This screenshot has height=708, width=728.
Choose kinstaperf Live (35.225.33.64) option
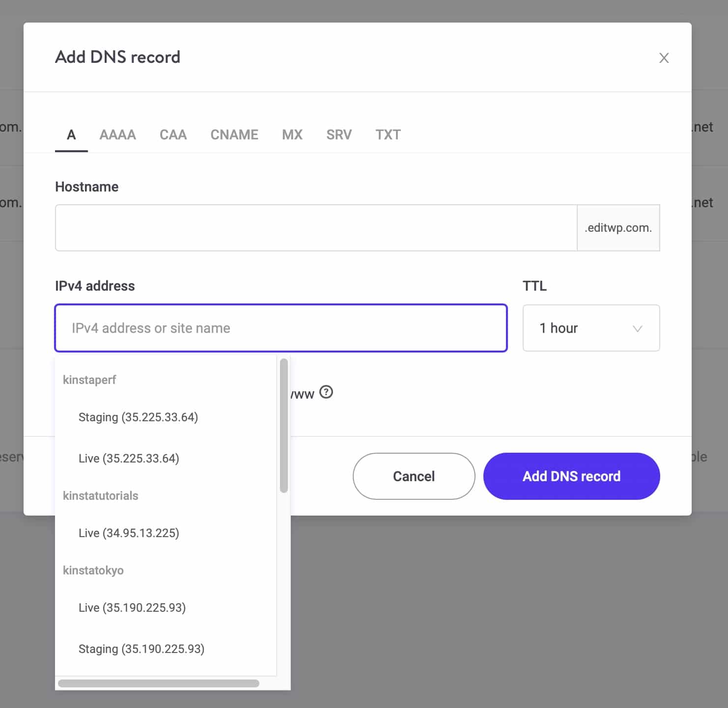(x=129, y=459)
